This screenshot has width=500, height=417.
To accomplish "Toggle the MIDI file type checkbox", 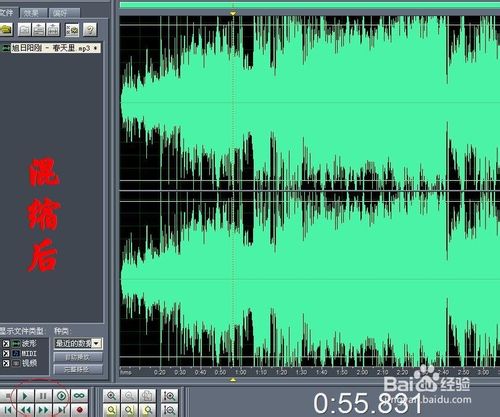I will 6,353.
